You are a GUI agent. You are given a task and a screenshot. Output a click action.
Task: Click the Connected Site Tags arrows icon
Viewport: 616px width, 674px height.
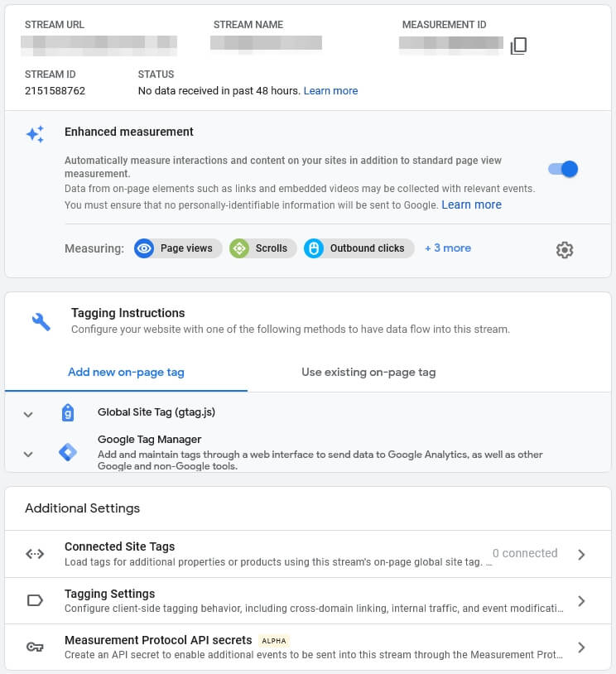point(35,554)
